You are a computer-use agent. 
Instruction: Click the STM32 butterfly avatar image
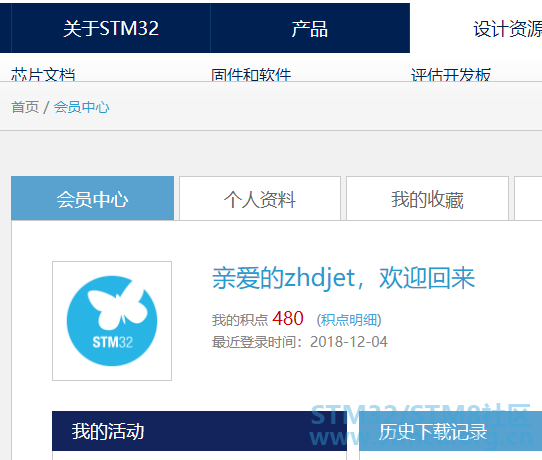point(112,321)
